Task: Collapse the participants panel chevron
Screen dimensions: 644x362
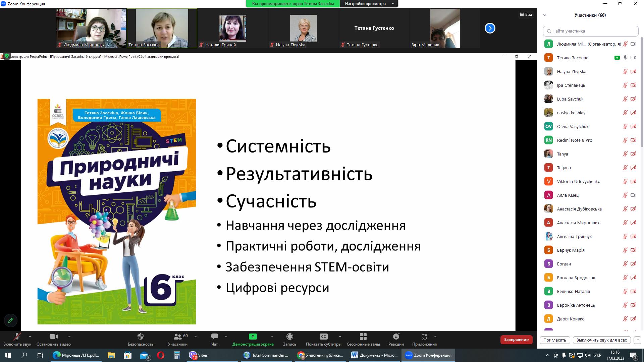Action: click(x=545, y=15)
